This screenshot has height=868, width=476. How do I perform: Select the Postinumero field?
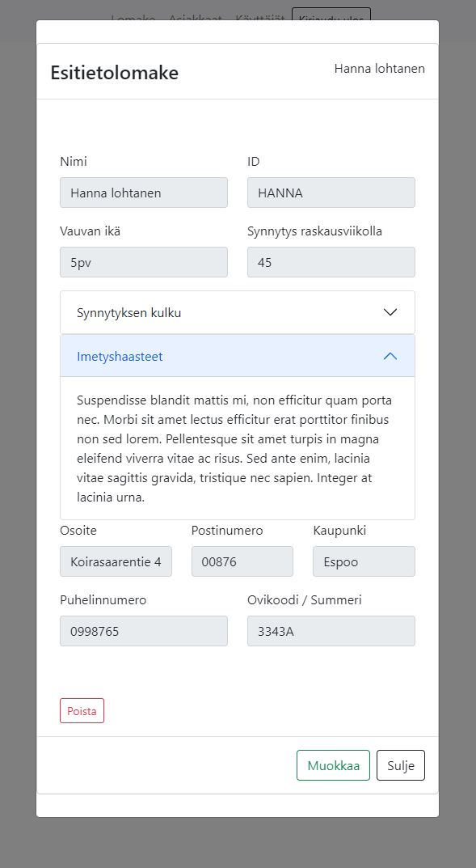pos(242,561)
